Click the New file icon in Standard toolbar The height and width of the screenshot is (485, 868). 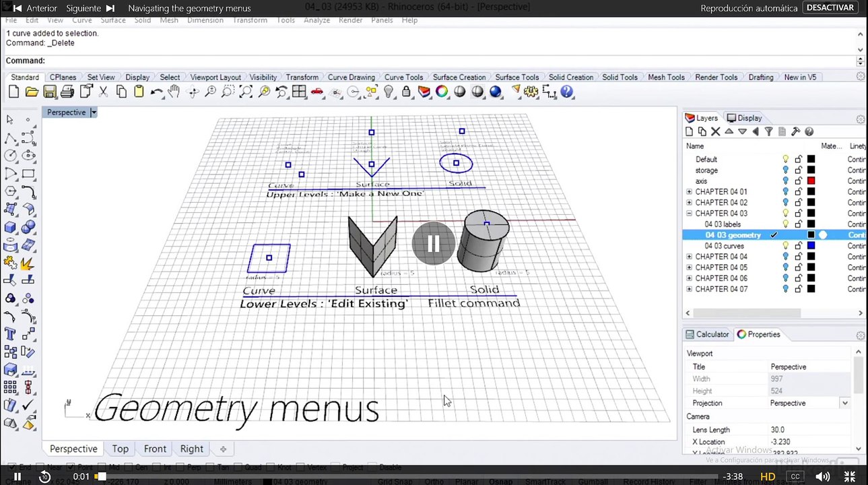point(13,92)
